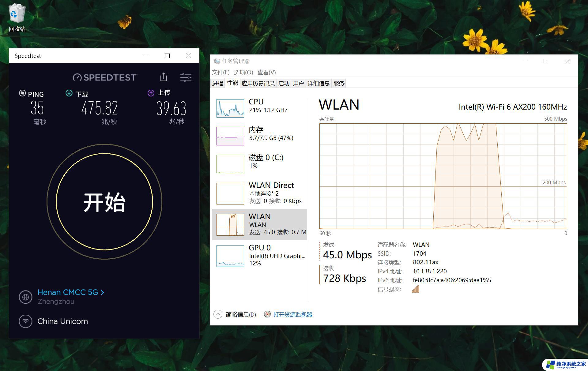588x371 pixels.
Task: Open the Recycle Bin desktop icon
Action: 17,17
